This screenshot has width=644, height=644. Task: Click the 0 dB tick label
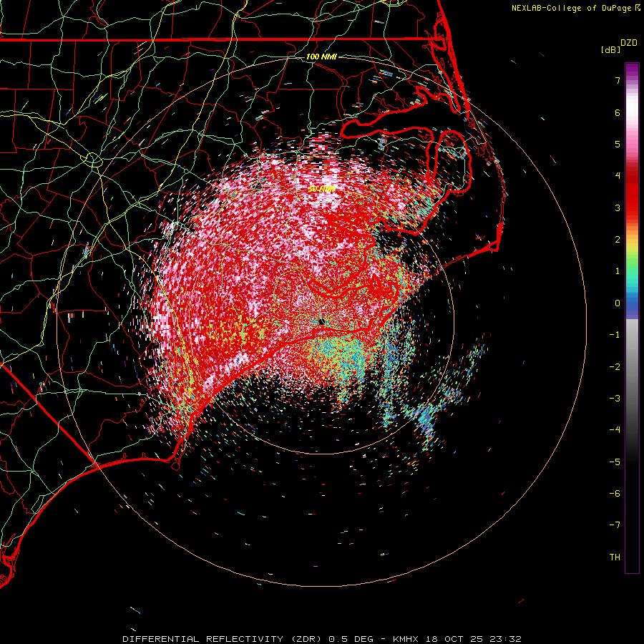[618, 303]
